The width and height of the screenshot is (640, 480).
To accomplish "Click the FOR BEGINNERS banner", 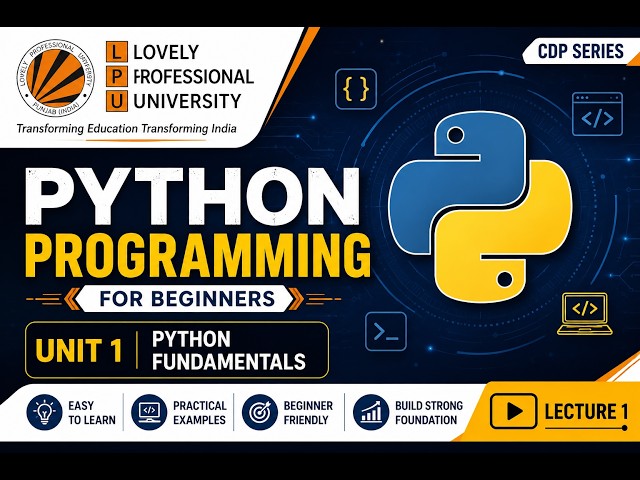I will click(187, 299).
